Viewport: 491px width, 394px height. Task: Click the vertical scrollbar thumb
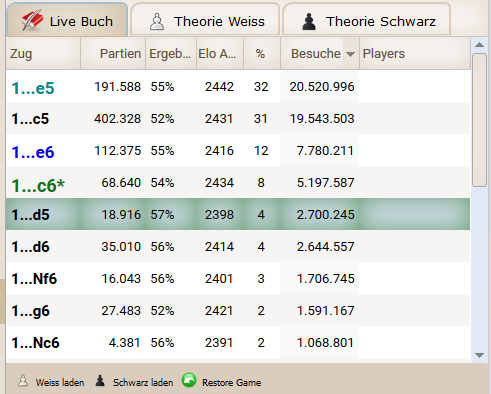480,120
